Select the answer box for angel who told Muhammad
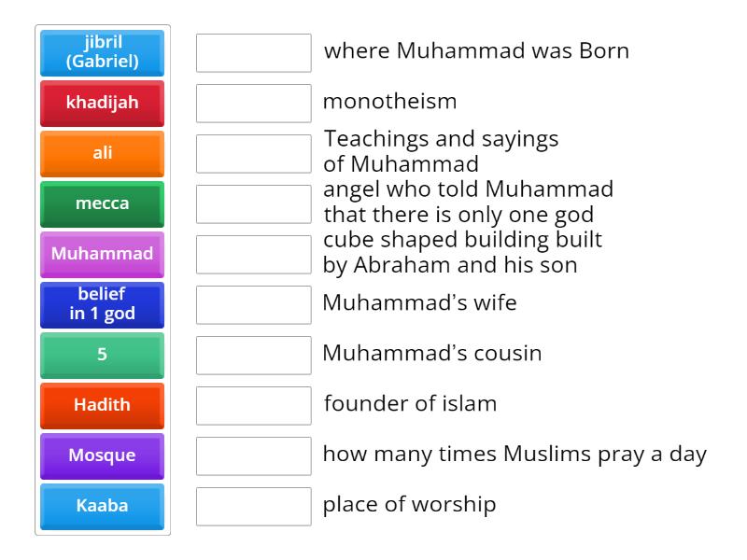The image size is (747, 560). tap(254, 204)
